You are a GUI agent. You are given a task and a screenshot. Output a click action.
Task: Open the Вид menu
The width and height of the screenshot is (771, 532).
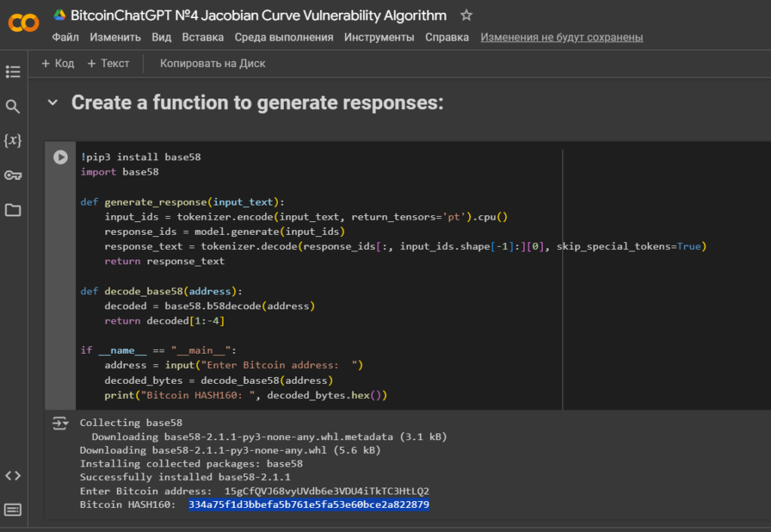161,38
